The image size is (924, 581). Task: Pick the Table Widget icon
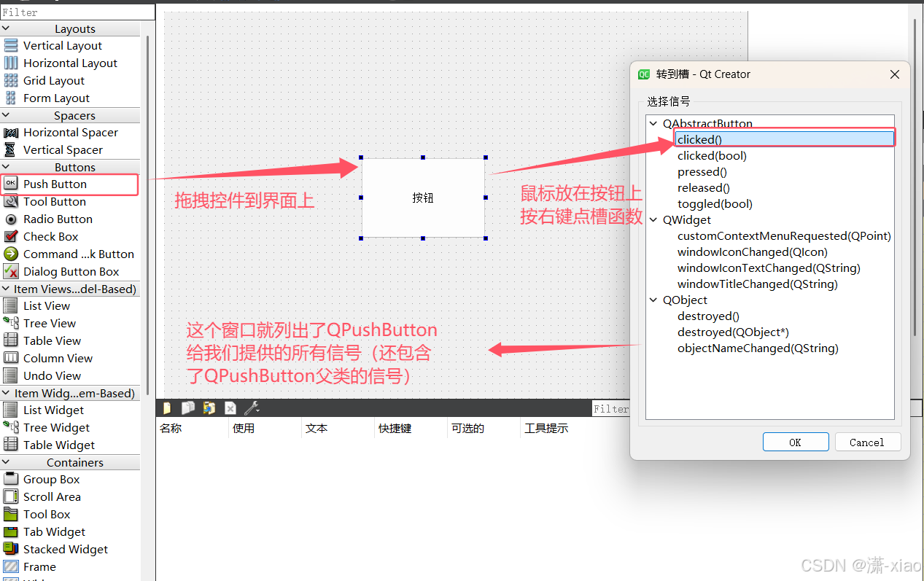click(11, 445)
